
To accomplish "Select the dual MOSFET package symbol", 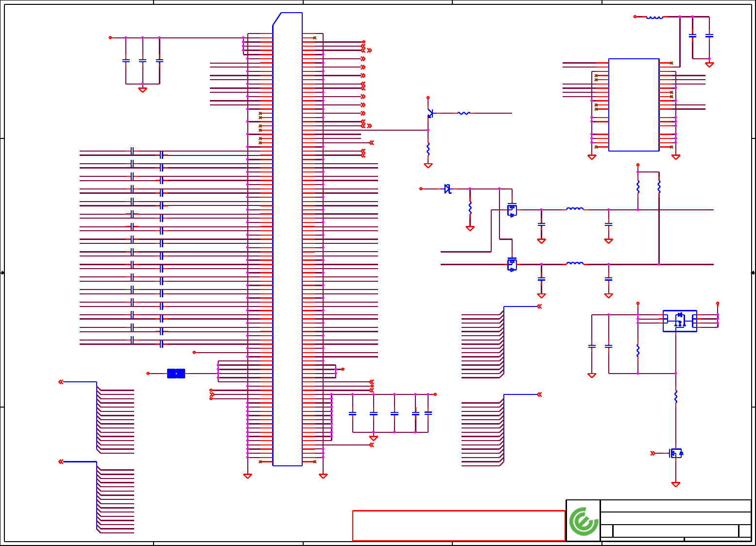I will tap(680, 321).
